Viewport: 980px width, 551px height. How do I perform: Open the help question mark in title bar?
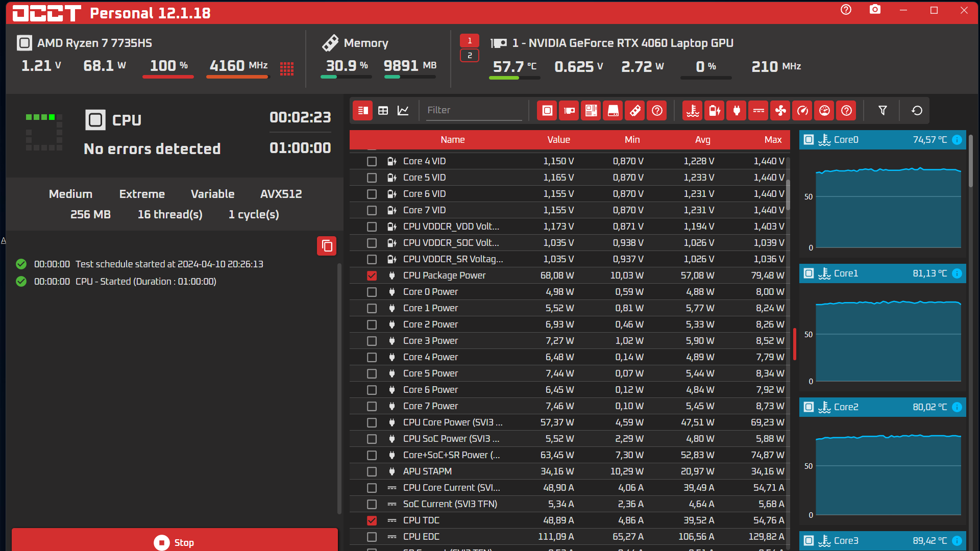846,10
